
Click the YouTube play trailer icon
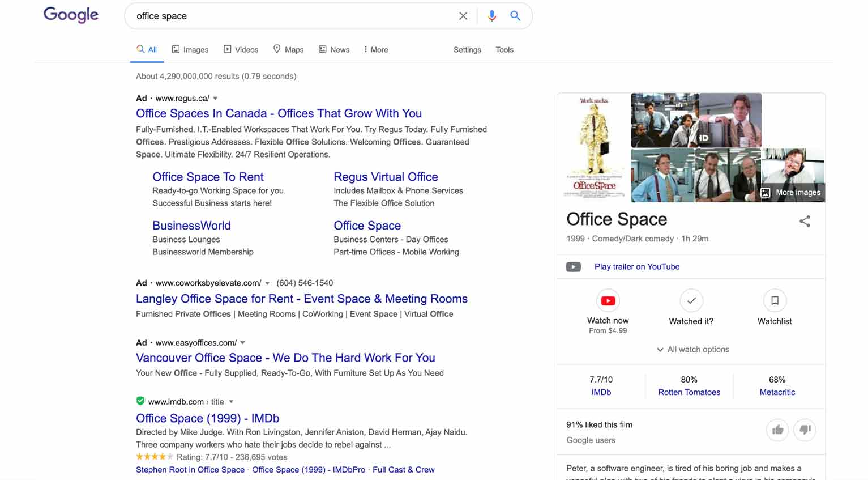click(574, 267)
